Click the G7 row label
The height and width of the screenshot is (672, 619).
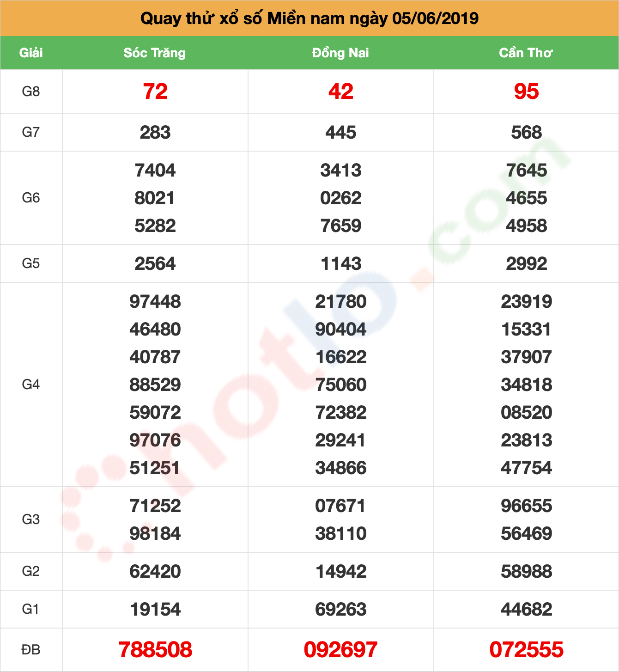pos(31,132)
